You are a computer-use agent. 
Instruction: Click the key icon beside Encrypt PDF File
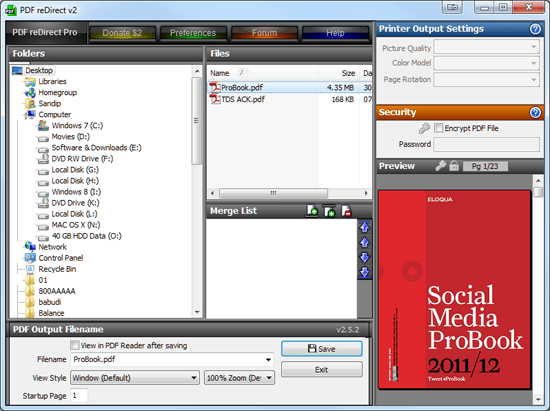coord(424,128)
